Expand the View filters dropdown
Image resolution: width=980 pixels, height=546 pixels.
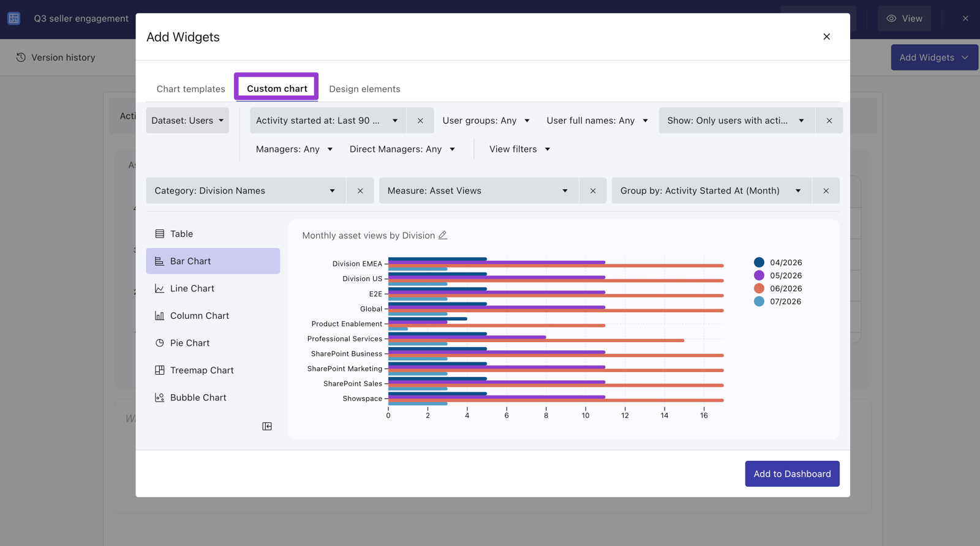pyautogui.click(x=519, y=149)
